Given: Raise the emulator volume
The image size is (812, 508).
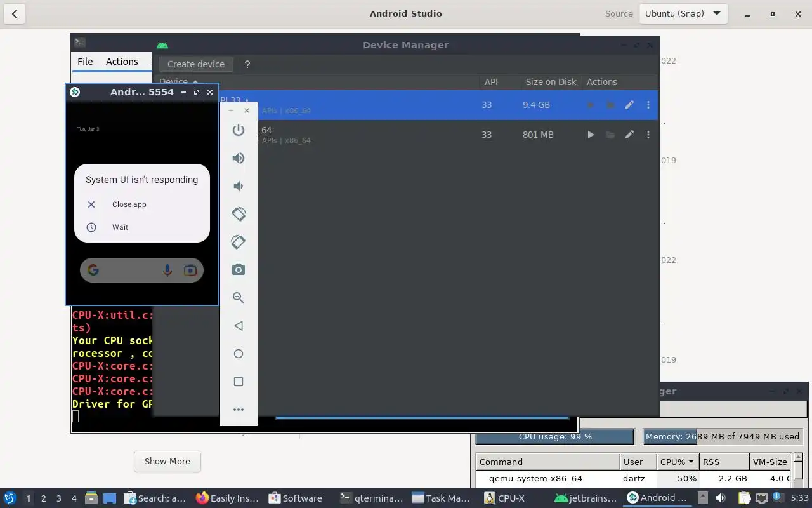Looking at the screenshot, I should click(239, 158).
